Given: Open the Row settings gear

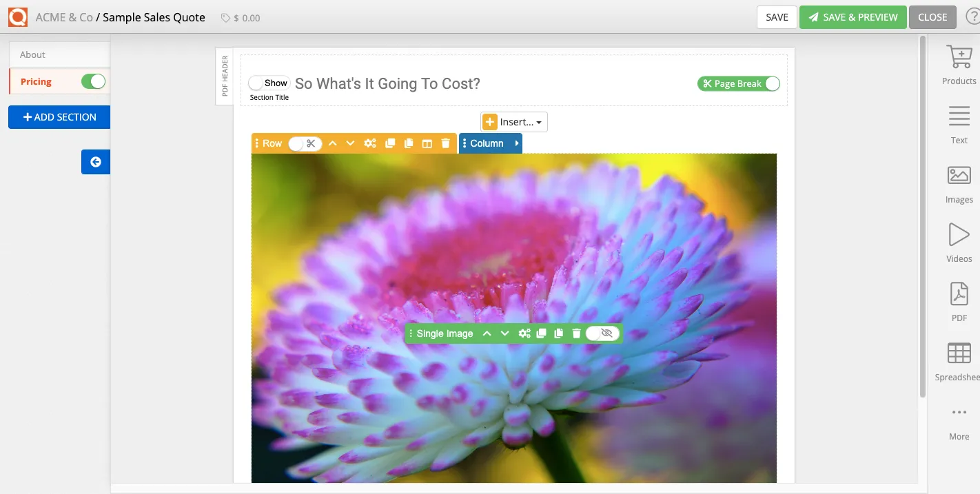Looking at the screenshot, I should [370, 143].
